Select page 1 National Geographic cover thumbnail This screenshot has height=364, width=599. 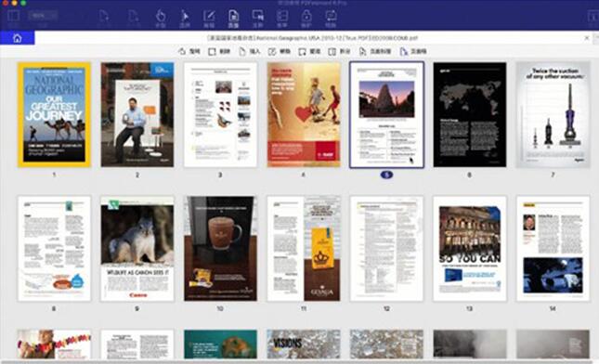54,114
